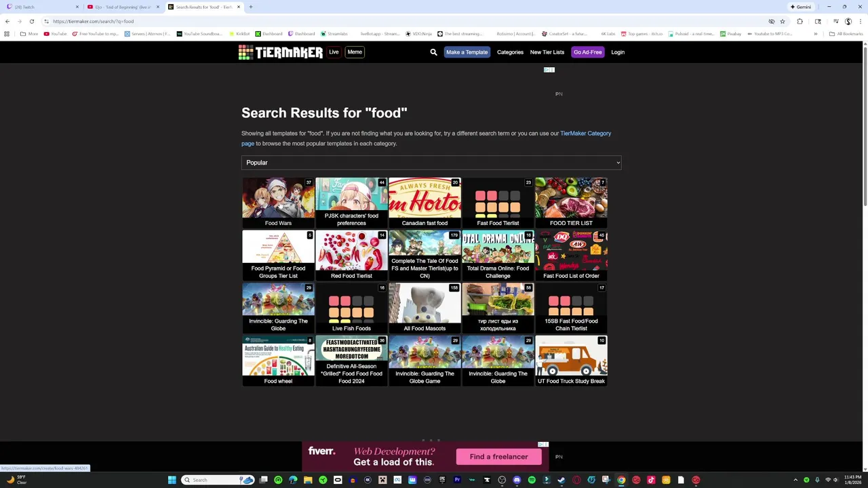Open Total Drama Online: Food Challenge template
The image size is (868, 488).
[x=498, y=256]
